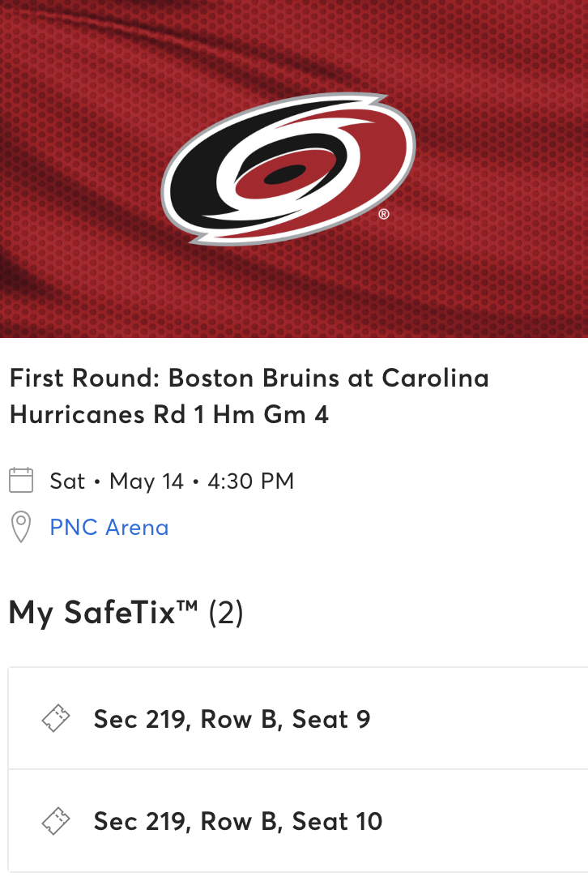The image size is (588, 881).
Task: Open the Sec 219, Row B, Seat 9 ticket
Action: [231, 718]
